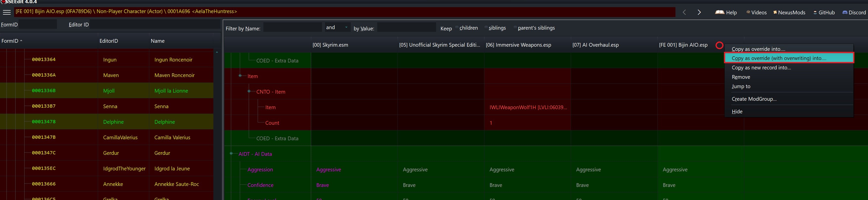The width and height of the screenshot is (868, 200).
Task: Click the Count value 1 in Immersive Weapons
Action: tap(528, 123)
